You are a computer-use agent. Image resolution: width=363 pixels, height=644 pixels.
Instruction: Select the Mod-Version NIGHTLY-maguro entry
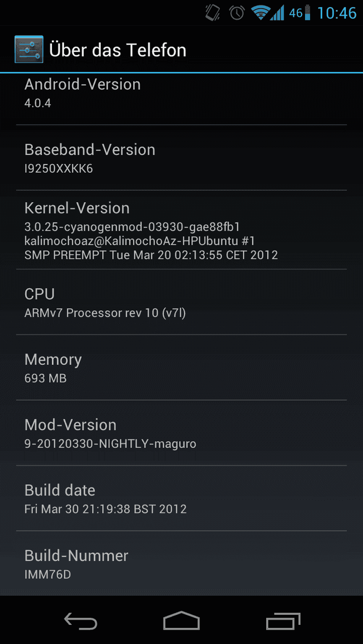pyautogui.click(x=181, y=432)
